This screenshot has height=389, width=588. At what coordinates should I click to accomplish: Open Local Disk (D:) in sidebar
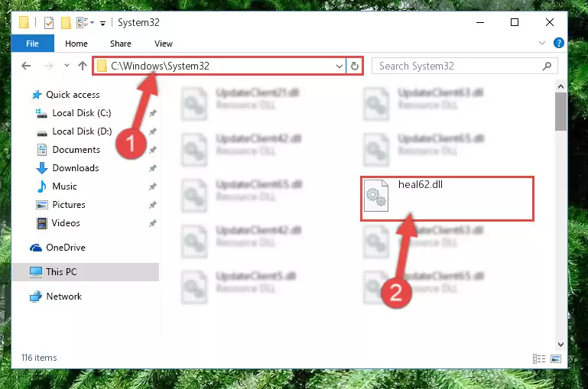(82, 131)
